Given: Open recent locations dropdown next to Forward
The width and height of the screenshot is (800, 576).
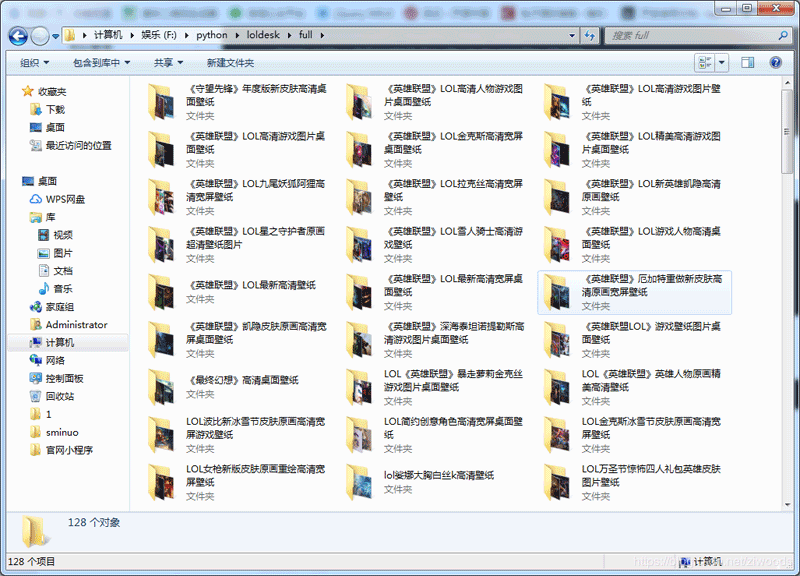Looking at the screenshot, I should (55, 36).
